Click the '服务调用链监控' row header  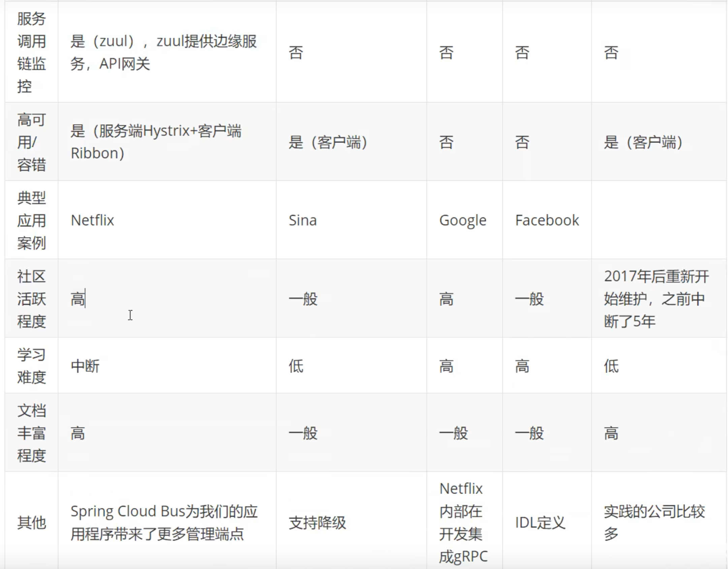31,52
